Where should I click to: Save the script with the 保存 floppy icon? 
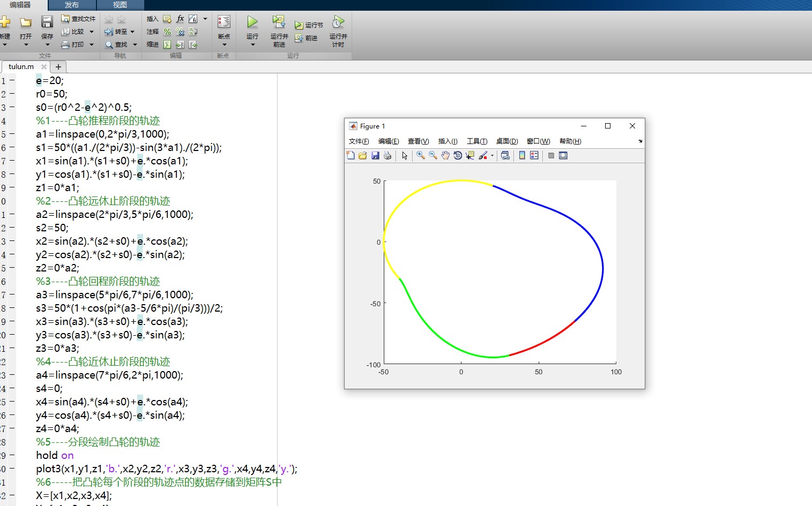pos(47,21)
